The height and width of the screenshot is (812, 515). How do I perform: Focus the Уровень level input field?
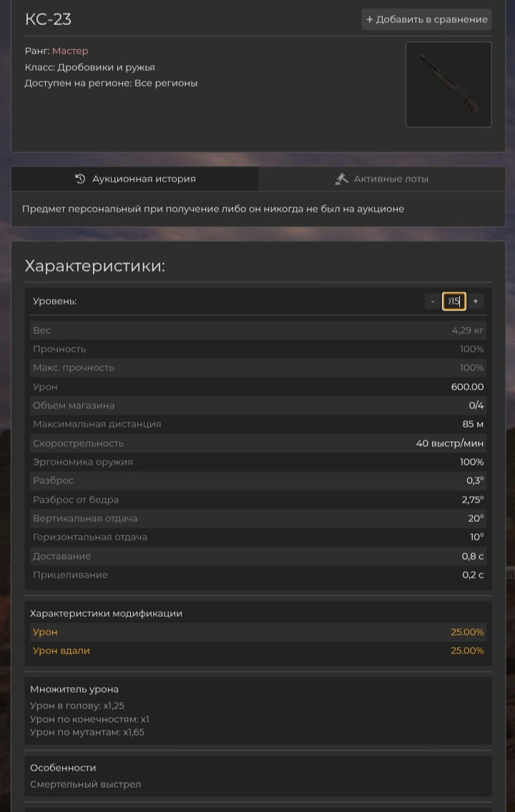tap(453, 302)
